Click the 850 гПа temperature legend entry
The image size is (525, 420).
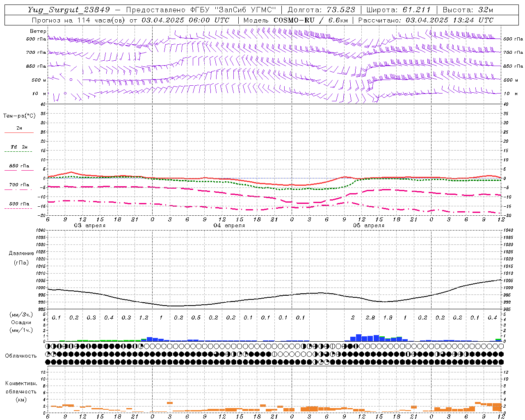point(19,166)
